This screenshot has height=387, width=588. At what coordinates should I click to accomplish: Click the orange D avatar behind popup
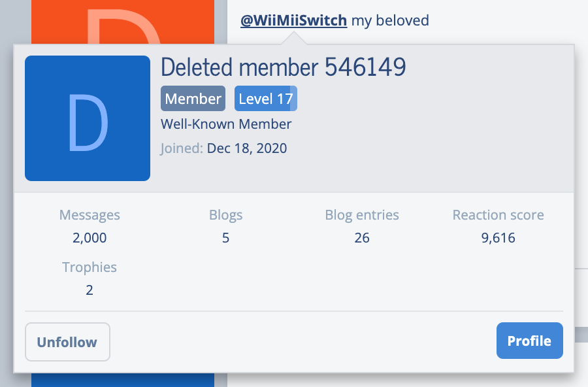[x=123, y=22]
